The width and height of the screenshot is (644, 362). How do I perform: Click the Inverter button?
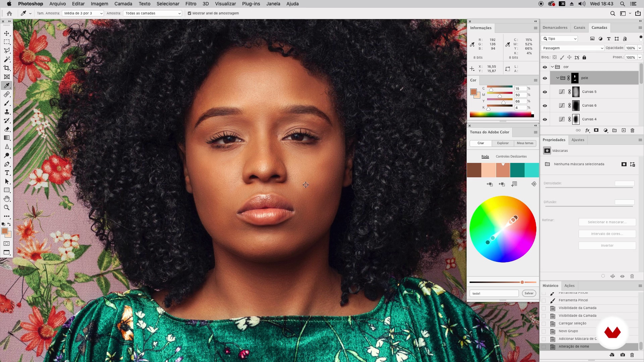tap(607, 246)
